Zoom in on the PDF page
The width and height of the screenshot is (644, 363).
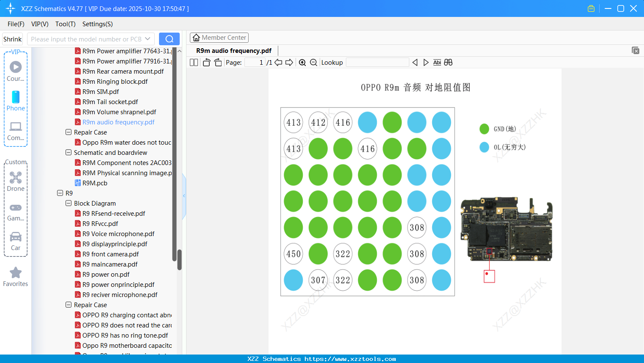(302, 63)
